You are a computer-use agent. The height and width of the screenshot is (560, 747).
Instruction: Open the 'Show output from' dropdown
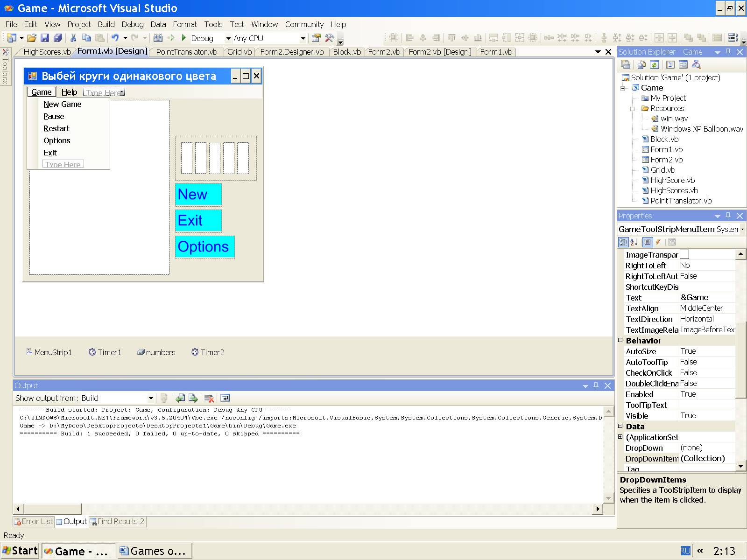point(151,398)
